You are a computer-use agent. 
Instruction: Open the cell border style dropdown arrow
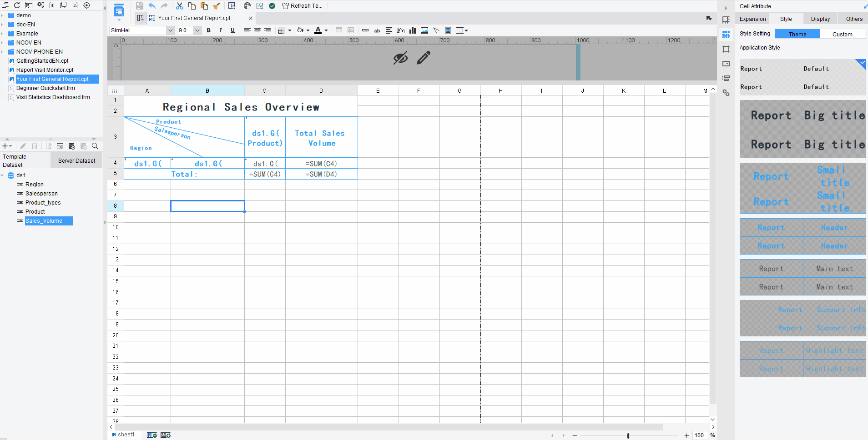(x=290, y=30)
